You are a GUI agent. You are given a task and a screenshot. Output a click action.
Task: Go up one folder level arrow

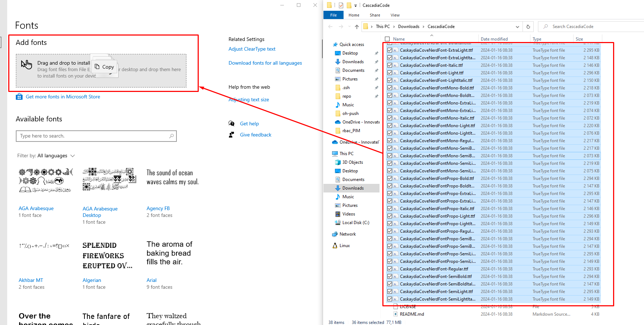pyautogui.click(x=356, y=27)
